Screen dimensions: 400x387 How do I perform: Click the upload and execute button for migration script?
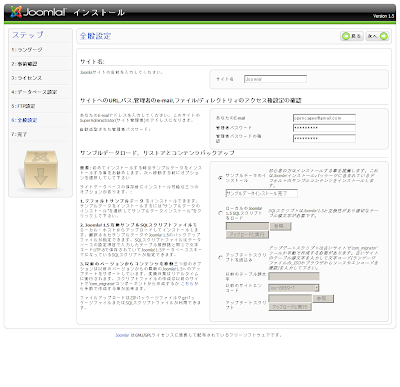tap(290, 307)
